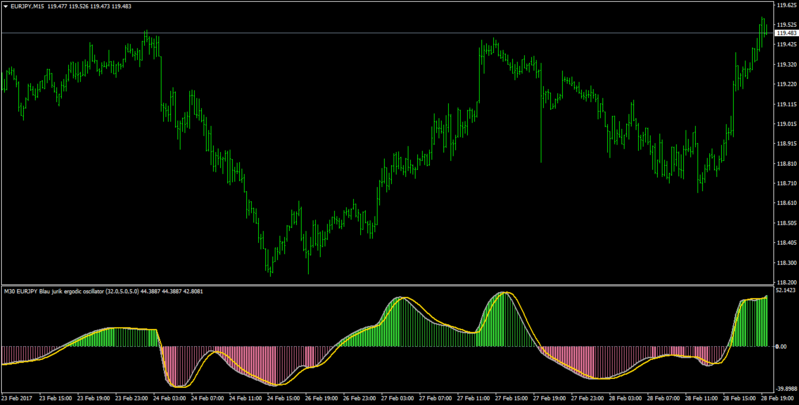Image resolution: width=799 pixels, height=405 pixels.
Task: Click the EURJPY,M15 chart title text
Action: pyautogui.click(x=27, y=7)
